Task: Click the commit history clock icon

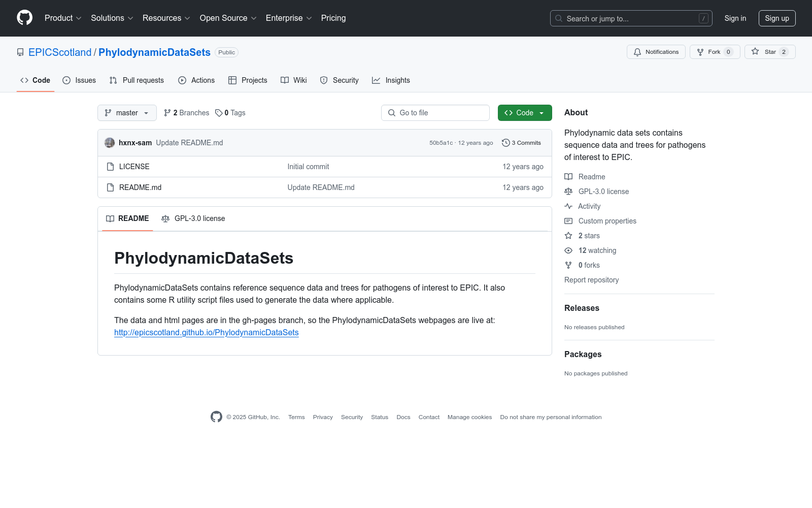Action: point(505,143)
